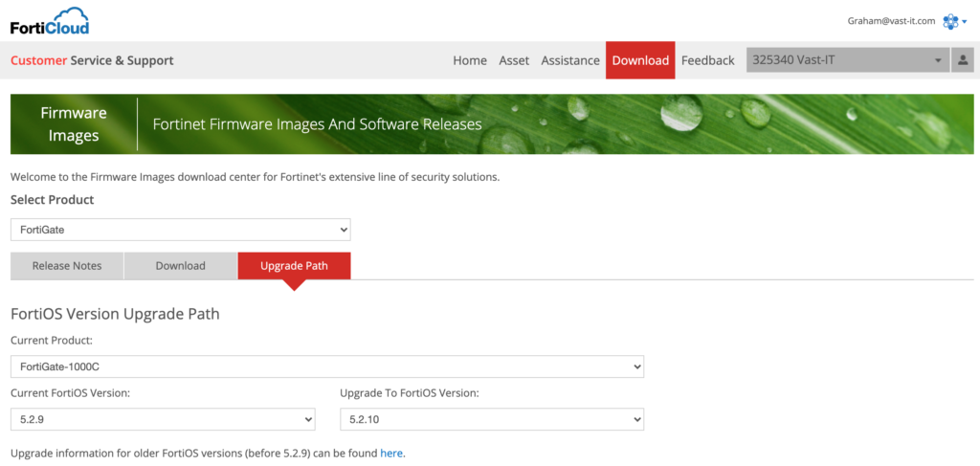Open the Upgrade To FortiOS Version dropdown
Image resolution: width=980 pixels, height=466 pixels.
point(492,419)
